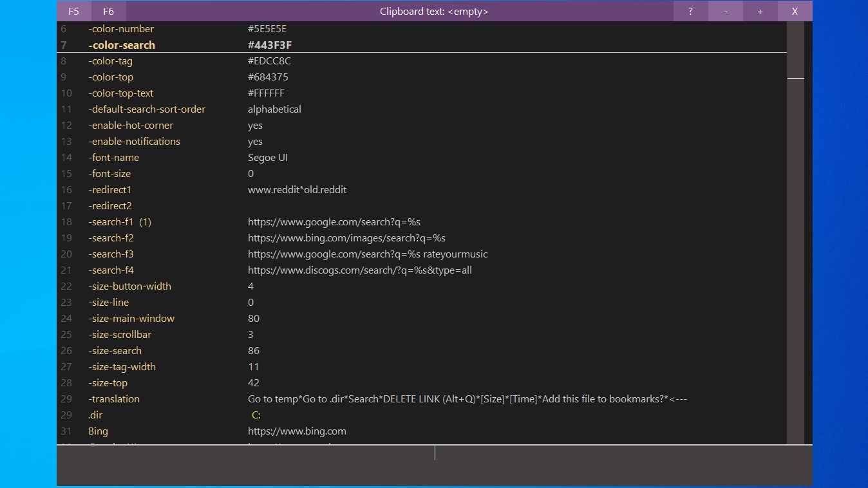
Task: Click the 'yes' value of -enable-hot-corner
Action: coord(255,126)
